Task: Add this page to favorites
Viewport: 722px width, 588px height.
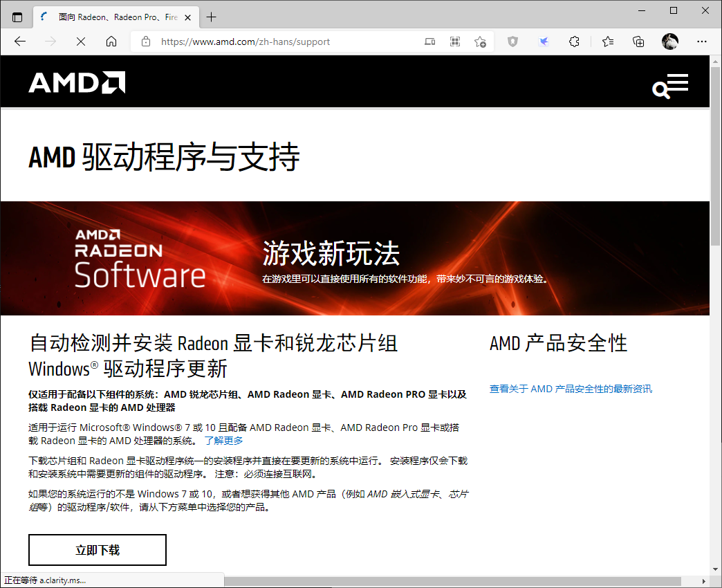Action: (480, 42)
